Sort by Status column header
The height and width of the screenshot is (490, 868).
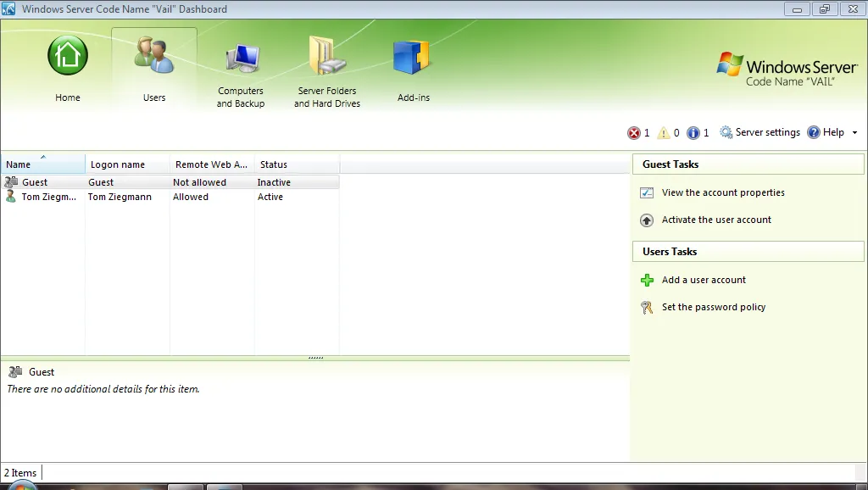point(297,164)
